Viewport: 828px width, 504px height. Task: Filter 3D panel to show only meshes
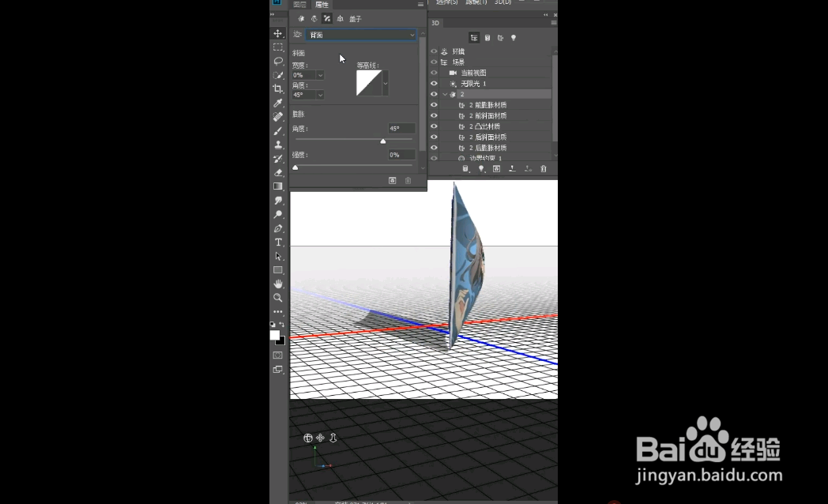pyautogui.click(x=487, y=38)
